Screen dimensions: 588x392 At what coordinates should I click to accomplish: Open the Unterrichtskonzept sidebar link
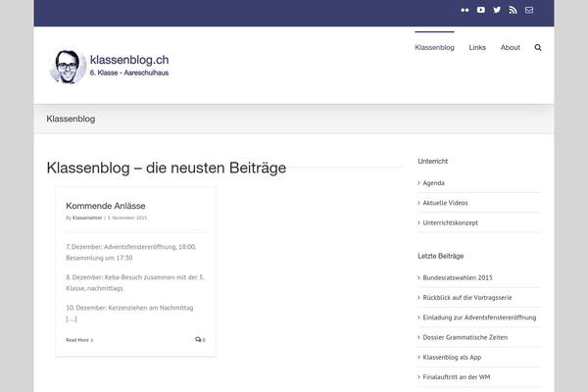451,222
